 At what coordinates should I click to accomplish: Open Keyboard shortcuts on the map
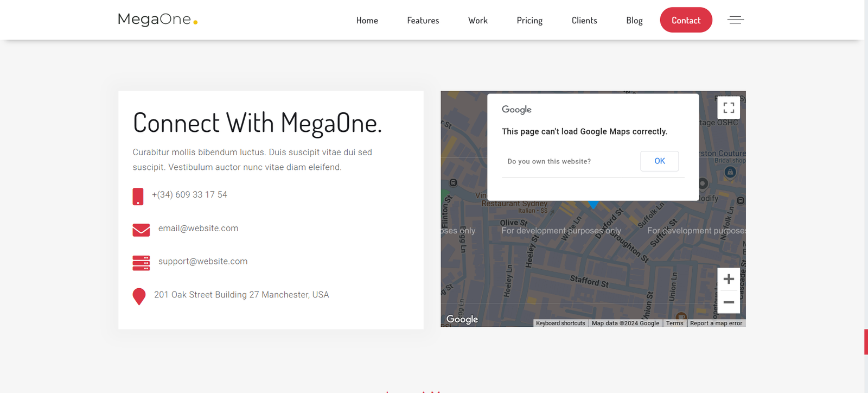[560, 323]
